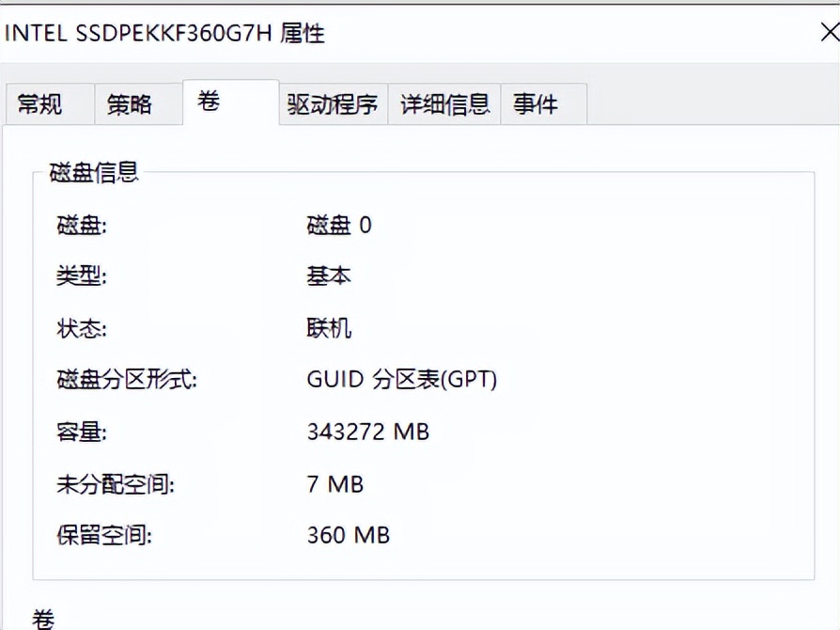840x630 pixels.
Task: Click the dialog title INTEL SSDPEKKF360G7H 属性
Action: (x=164, y=33)
